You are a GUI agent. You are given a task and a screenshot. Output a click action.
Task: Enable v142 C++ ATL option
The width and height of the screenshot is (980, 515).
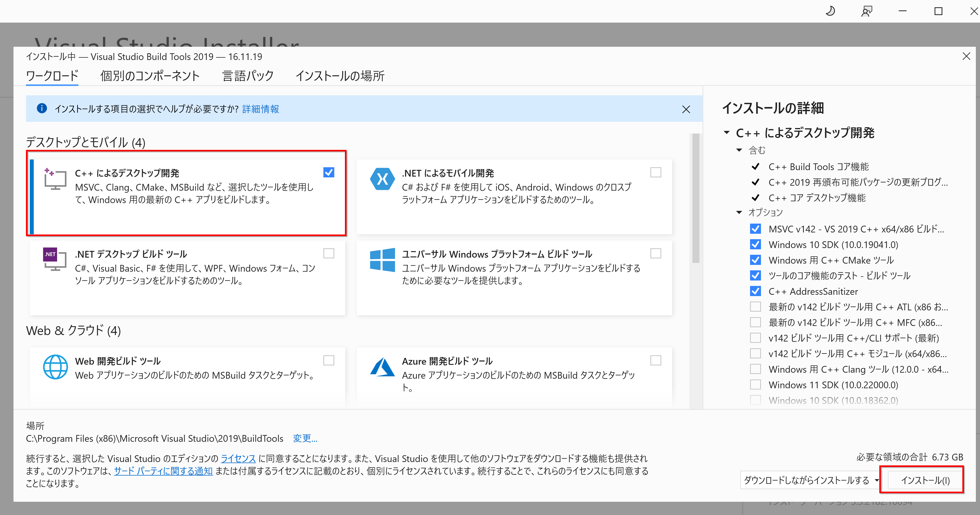click(755, 307)
